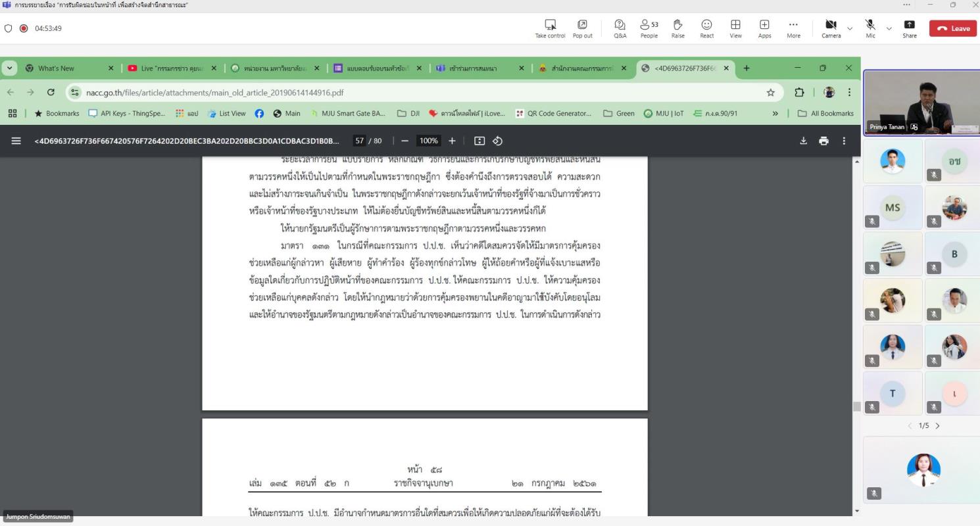
Task: Go to previous participants page
Action: 910,426
